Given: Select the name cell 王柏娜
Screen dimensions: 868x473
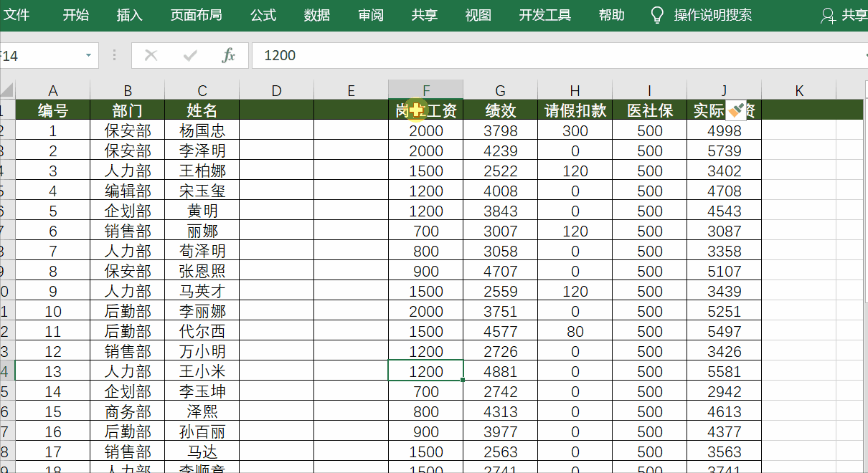Looking at the screenshot, I should pyautogui.click(x=202, y=171).
